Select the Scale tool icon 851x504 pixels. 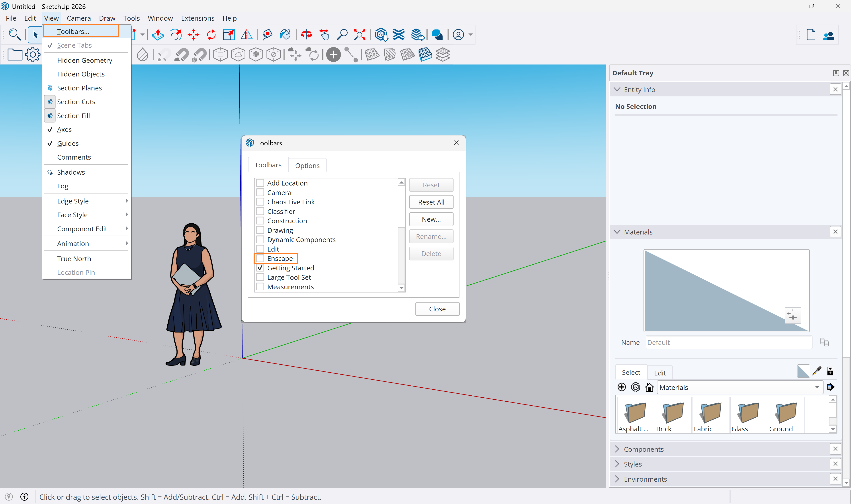[x=229, y=35]
